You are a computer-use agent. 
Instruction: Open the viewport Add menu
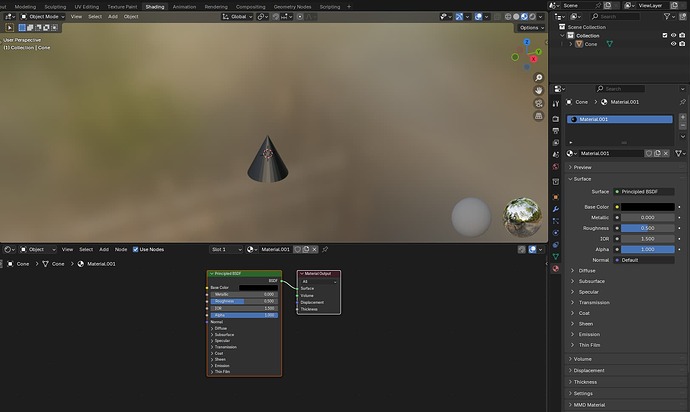(113, 17)
